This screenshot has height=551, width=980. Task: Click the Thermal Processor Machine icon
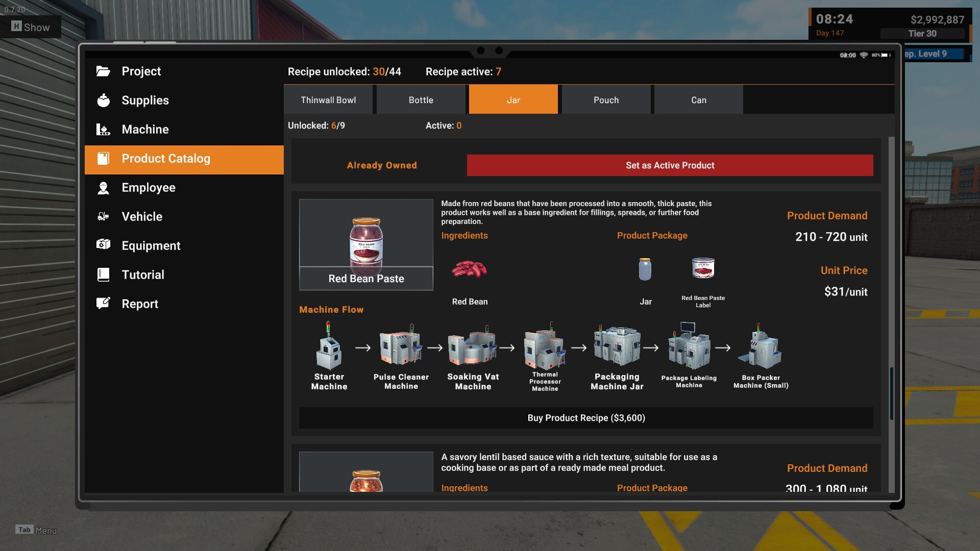coord(545,347)
